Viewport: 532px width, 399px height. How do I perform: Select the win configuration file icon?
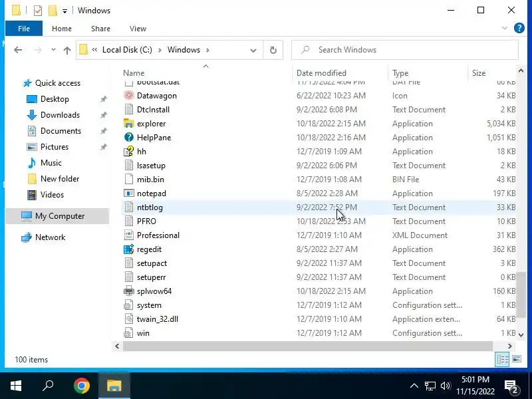click(128, 333)
